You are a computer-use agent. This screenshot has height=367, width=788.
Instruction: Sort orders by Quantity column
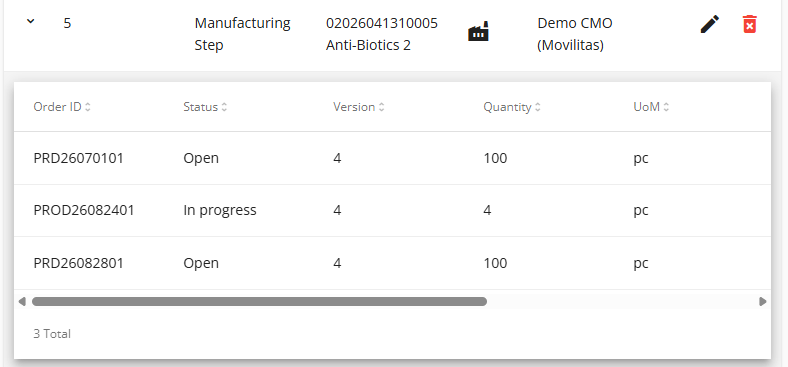[x=512, y=107]
